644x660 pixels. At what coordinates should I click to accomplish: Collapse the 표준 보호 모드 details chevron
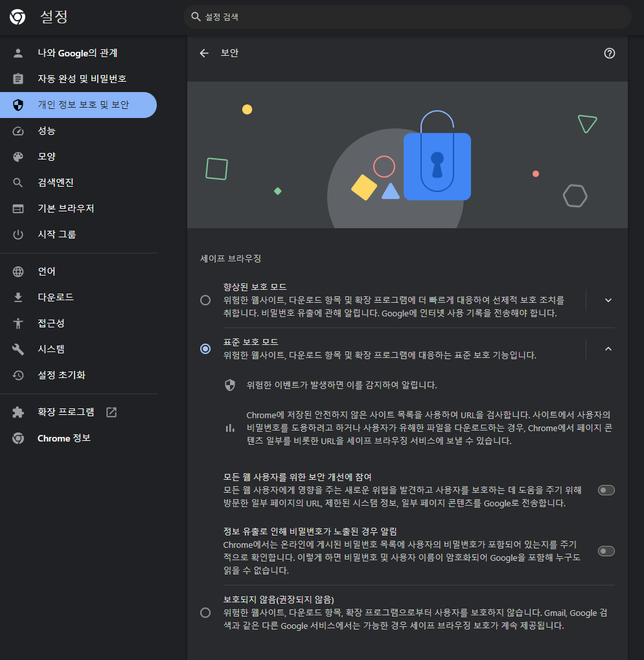tap(608, 349)
